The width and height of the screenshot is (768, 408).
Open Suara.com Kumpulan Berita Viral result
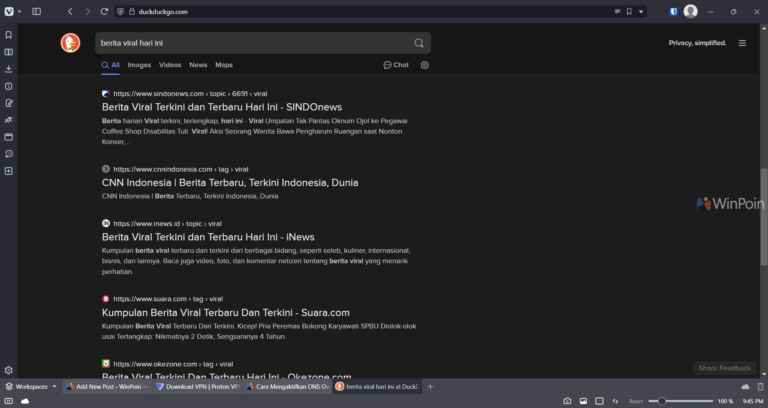226,312
